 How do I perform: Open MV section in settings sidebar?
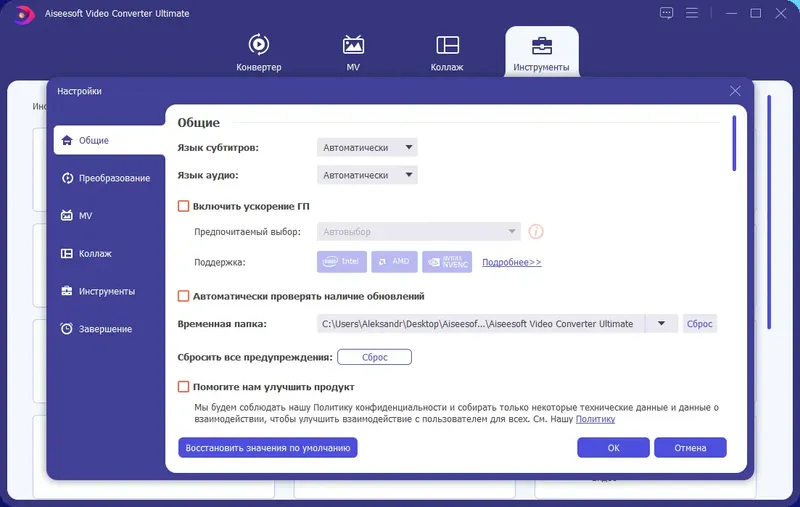tap(77, 216)
